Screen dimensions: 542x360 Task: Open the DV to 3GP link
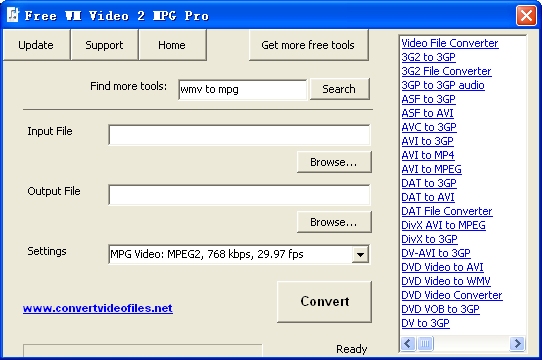click(x=426, y=323)
